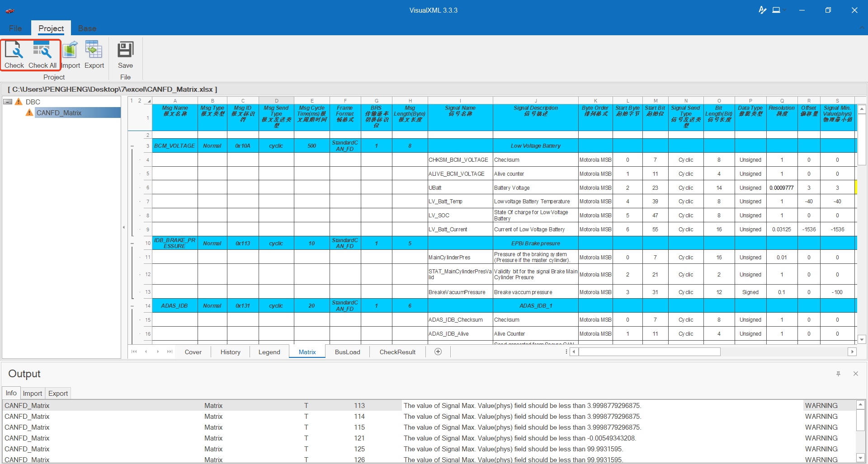The height and width of the screenshot is (464, 868).
Task: Click the BreakeVacuumPressure signal cell
Action: coord(460,292)
